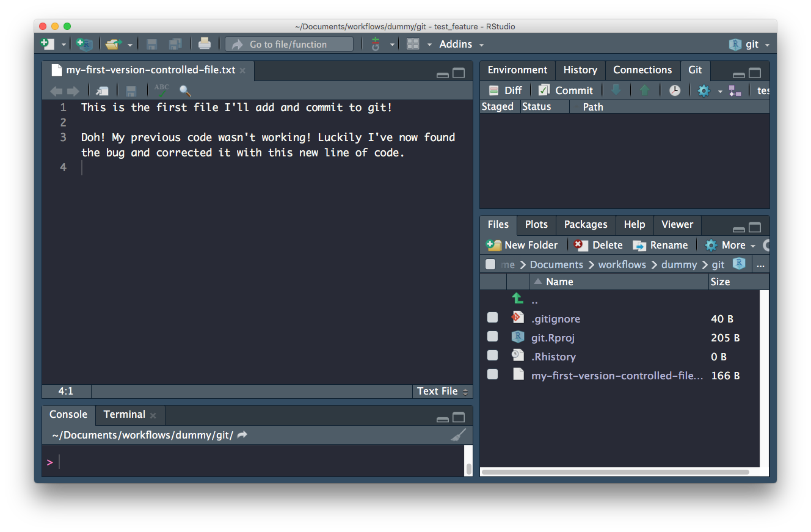Check the .Rhistory file checkbox
811x532 pixels.
click(x=492, y=355)
